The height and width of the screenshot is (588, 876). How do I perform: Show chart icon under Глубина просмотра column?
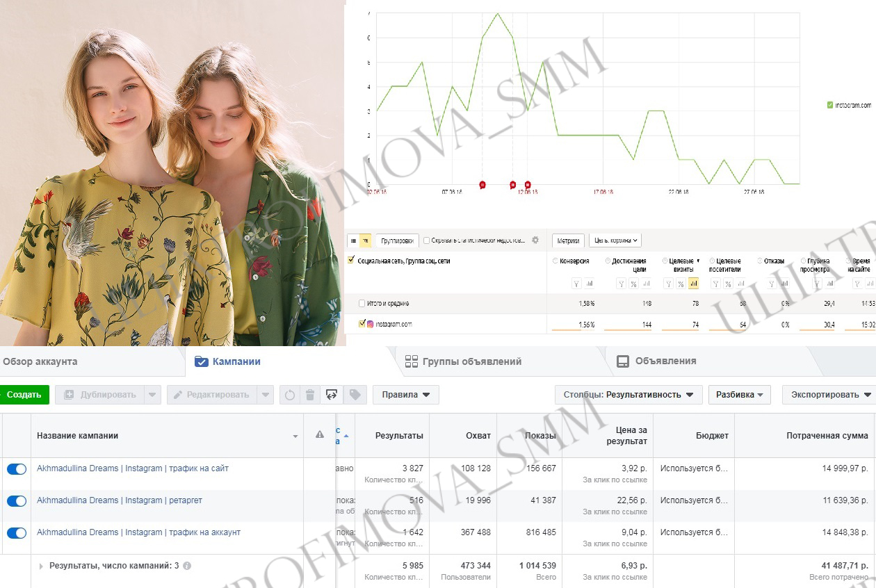pos(830,284)
